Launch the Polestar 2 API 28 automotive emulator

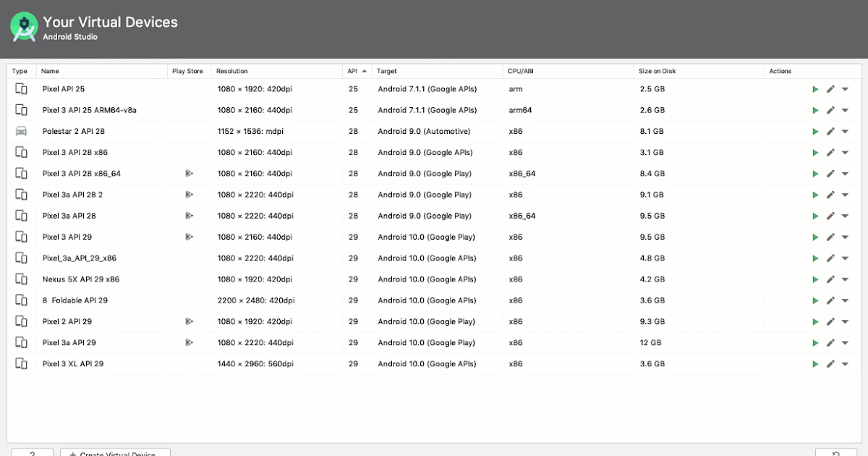[815, 131]
